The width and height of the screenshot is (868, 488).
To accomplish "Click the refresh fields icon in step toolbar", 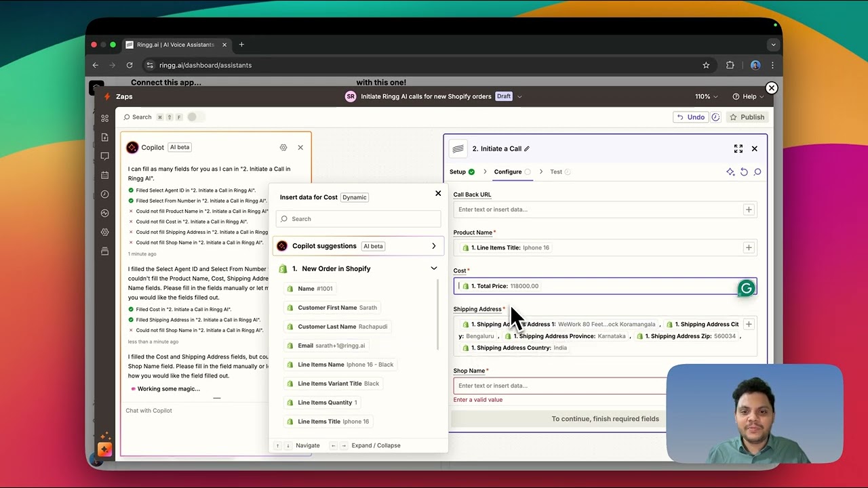I will (x=744, y=172).
